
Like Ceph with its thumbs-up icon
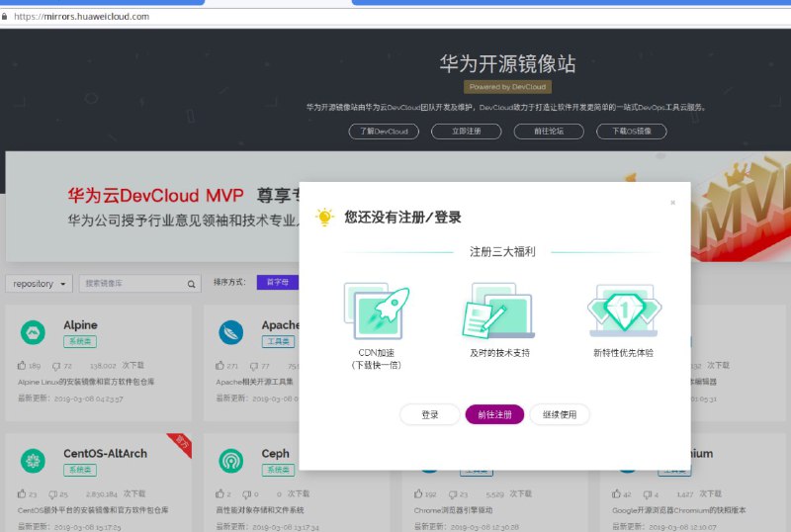point(220,493)
